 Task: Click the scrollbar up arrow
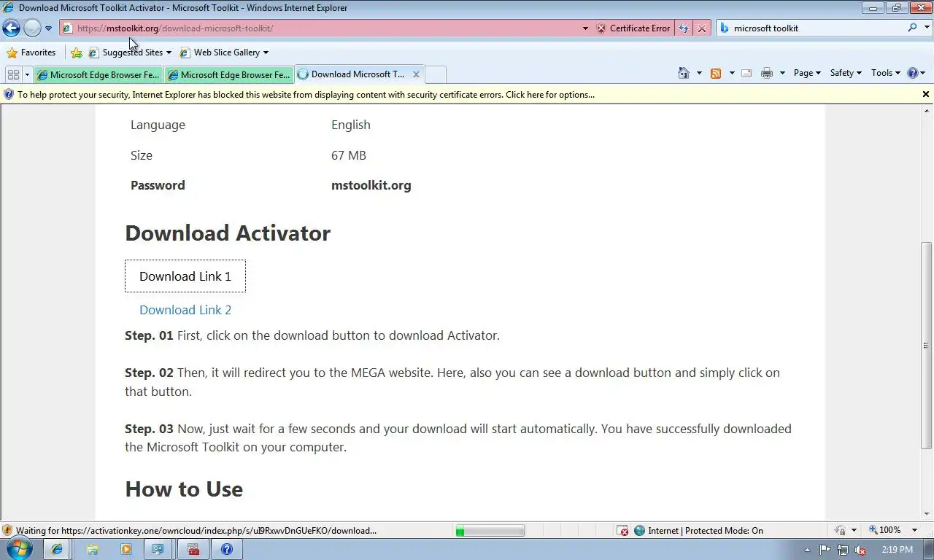927,111
